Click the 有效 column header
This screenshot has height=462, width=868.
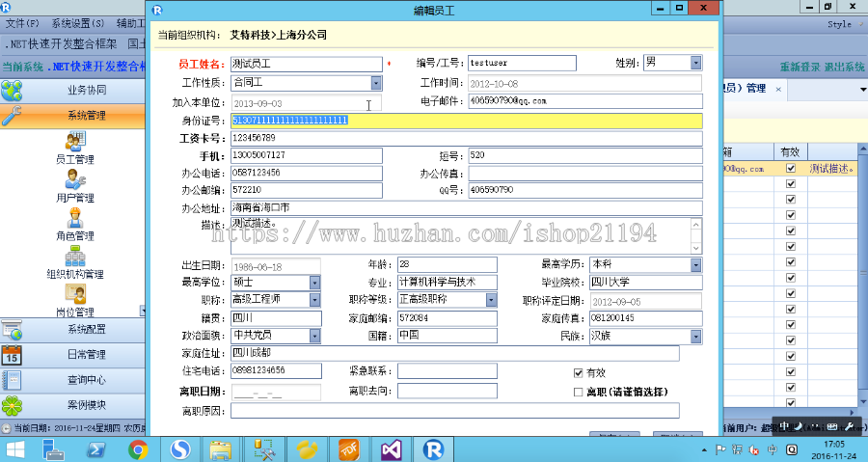(x=791, y=151)
